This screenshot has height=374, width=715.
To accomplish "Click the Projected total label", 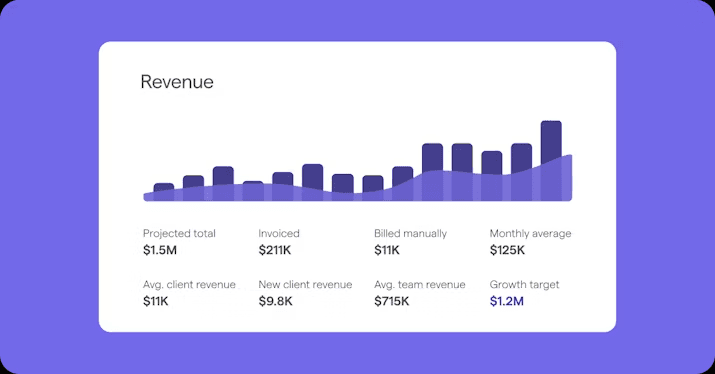I will pos(179,234).
